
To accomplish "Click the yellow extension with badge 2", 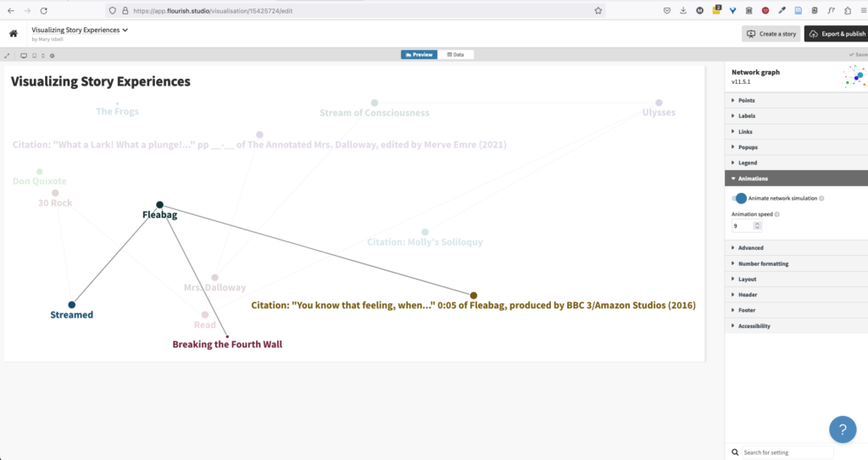I will coord(716,10).
